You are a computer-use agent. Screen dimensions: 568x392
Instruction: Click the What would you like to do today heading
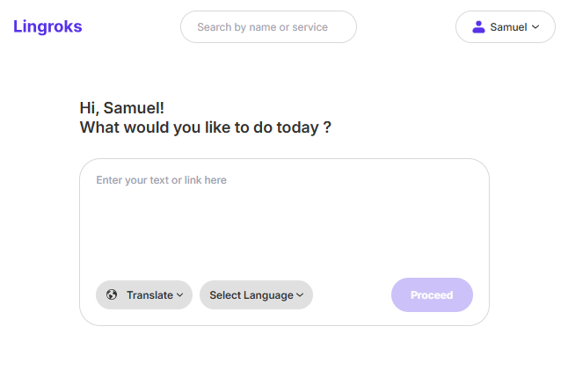[206, 127]
